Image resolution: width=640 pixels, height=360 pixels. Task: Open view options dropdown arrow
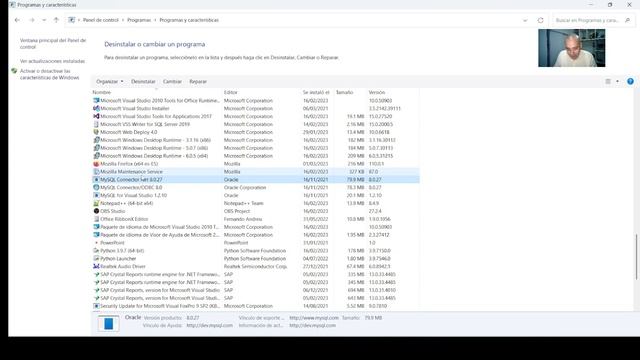point(617,82)
